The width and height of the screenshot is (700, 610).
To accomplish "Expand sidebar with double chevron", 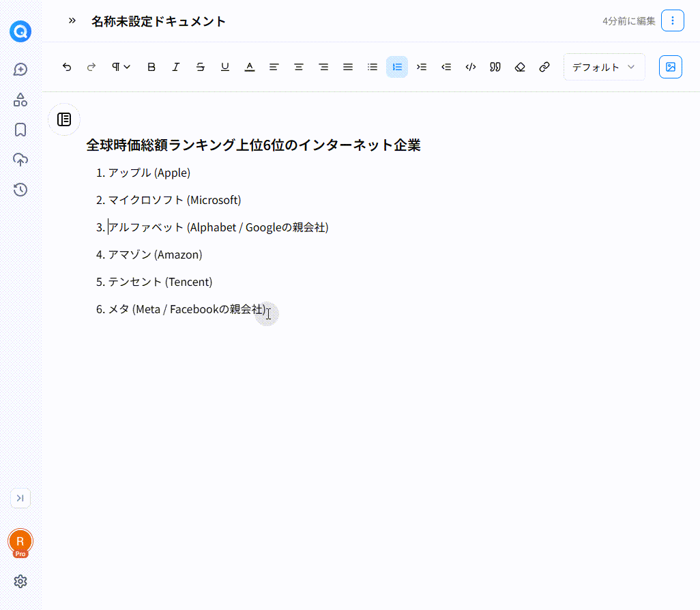I will [x=72, y=20].
